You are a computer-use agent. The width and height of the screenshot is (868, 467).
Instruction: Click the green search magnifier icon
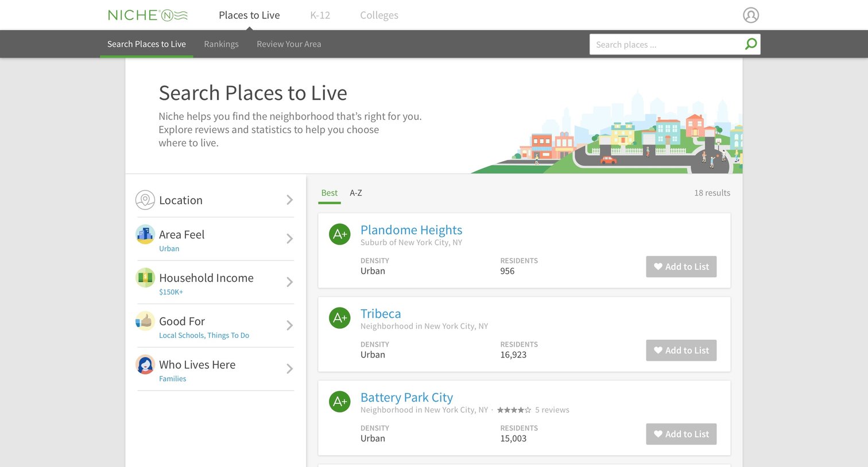[x=750, y=44]
